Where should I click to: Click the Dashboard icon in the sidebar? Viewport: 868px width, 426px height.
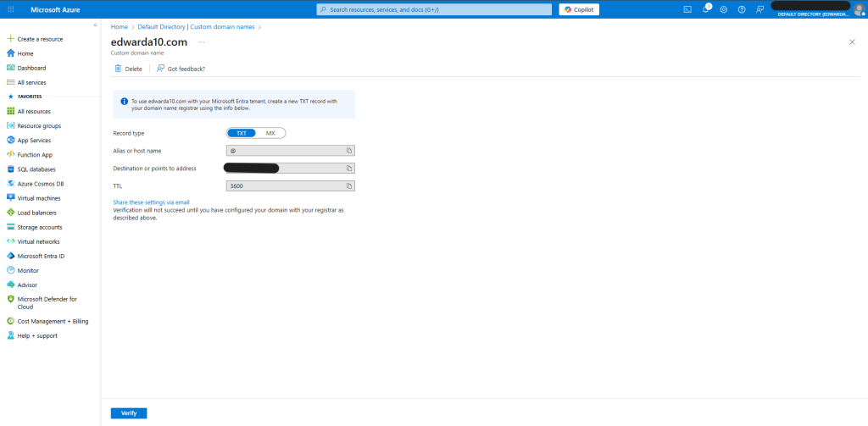point(10,68)
